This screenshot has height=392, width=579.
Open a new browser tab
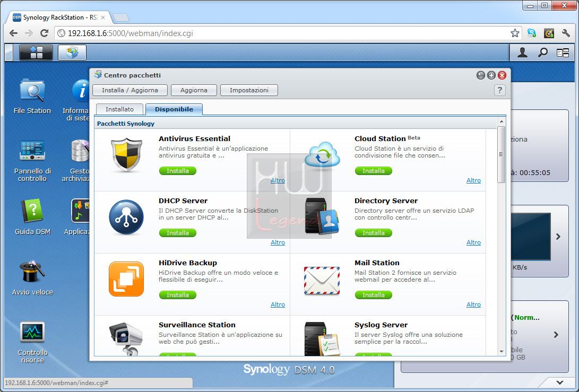[120, 18]
